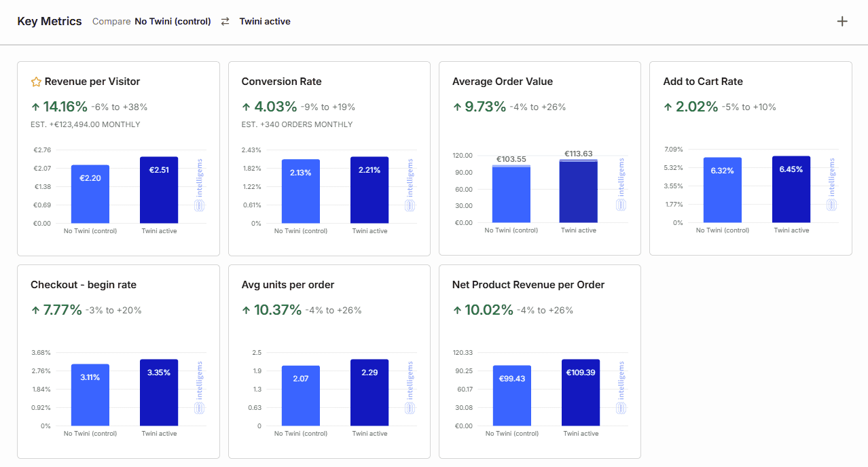Click the 6.32% control bar in Add to Cart
The image size is (868, 467).
coord(723,190)
